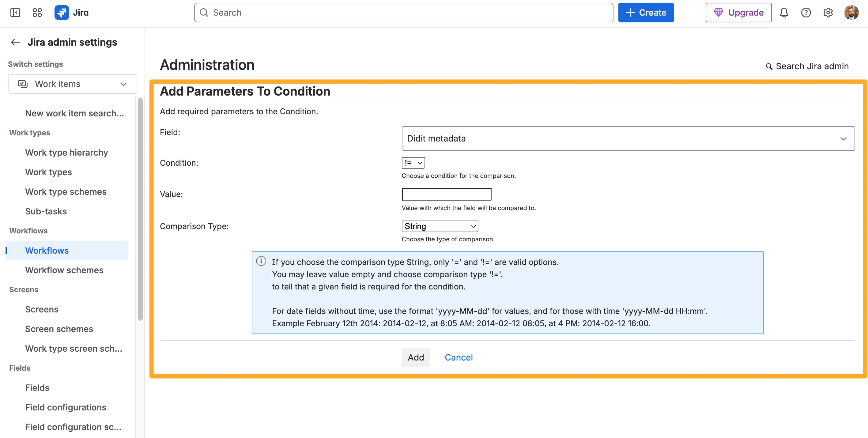Image resolution: width=868 pixels, height=438 pixels.
Task: Click the Cancel link
Action: click(x=459, y=357)
